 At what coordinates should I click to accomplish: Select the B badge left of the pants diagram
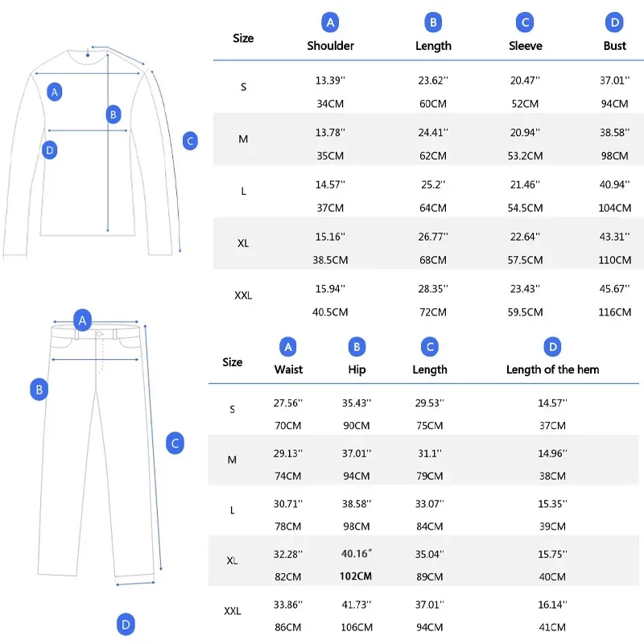click(39, 390)
